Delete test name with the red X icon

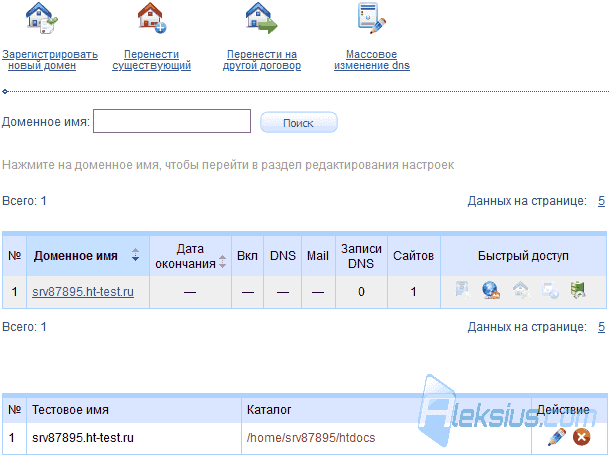coord(581,437)
